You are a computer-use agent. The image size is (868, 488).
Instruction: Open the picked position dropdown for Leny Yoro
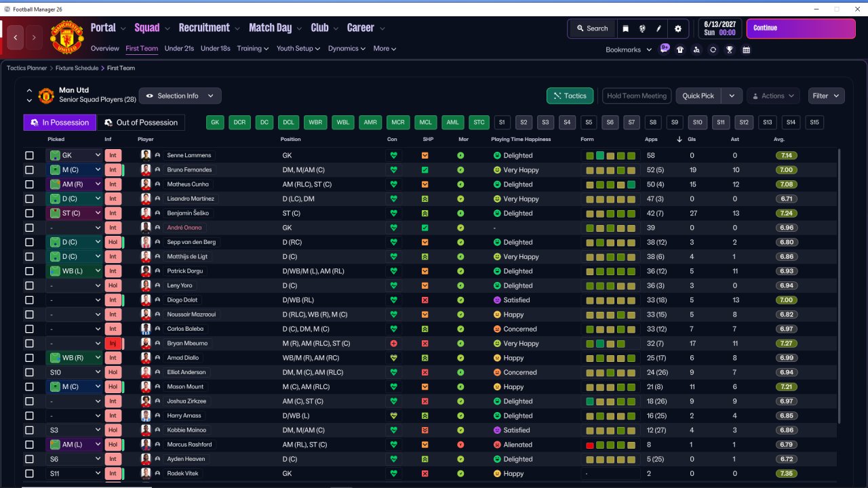[x=75, y=286]
